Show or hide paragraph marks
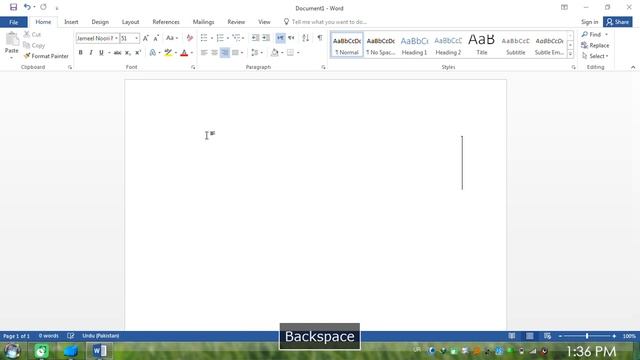The width and height of the screenshot is (640, 360). tap(320, 38)
